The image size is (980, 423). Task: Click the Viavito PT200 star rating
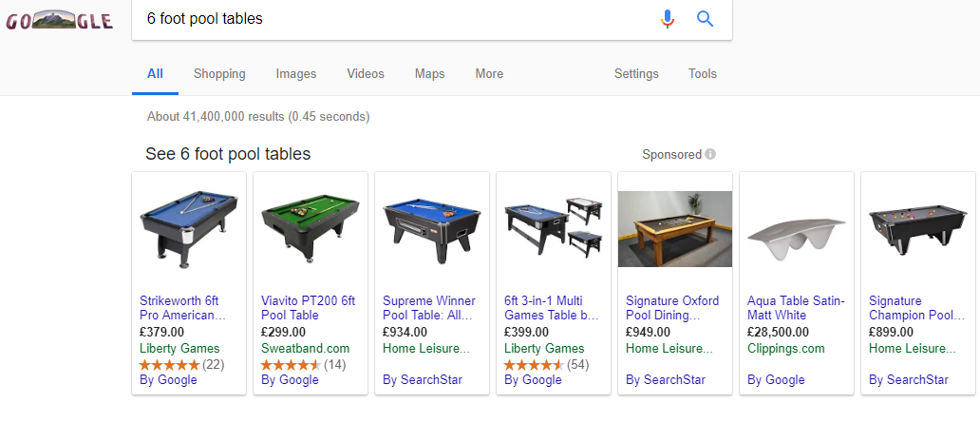pos(291,365)
